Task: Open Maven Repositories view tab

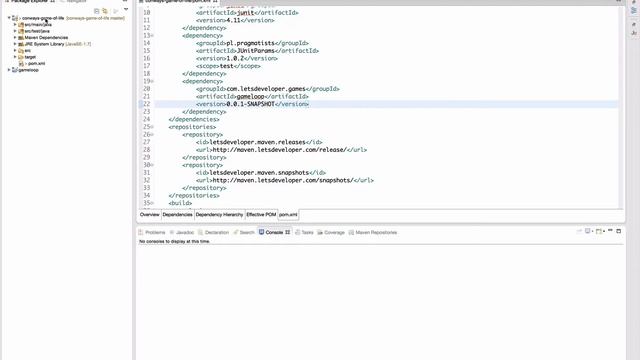Action: [x=373, y=232]
